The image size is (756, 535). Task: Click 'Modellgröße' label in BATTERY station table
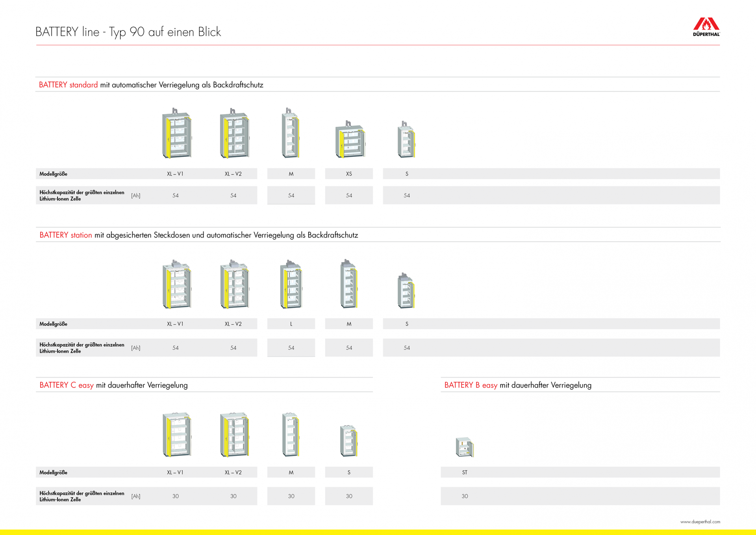(53, 324)
